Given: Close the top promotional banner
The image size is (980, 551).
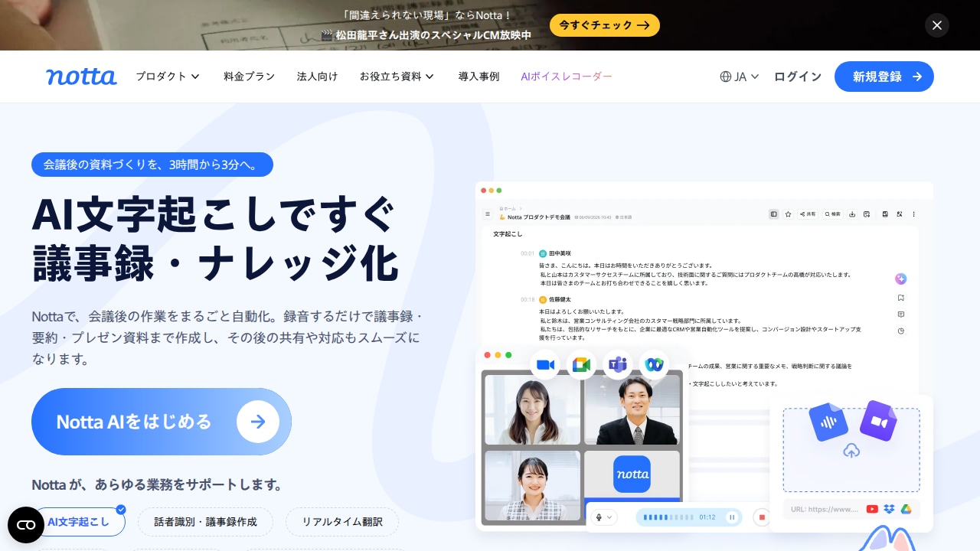Looking at the screenshot, I should click(937, 25).
